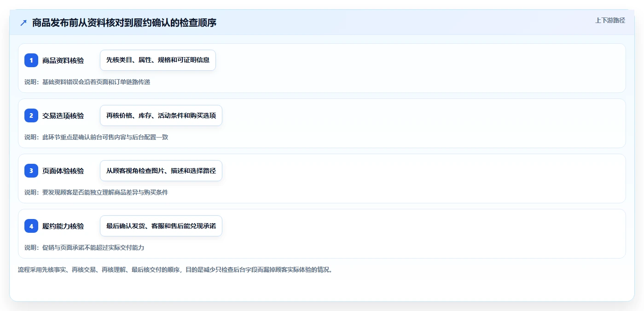Click the 上下游路径 label

[610, 20]
